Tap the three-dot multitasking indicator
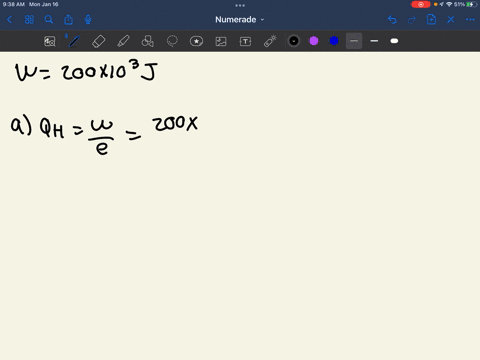 coord(240,5)
